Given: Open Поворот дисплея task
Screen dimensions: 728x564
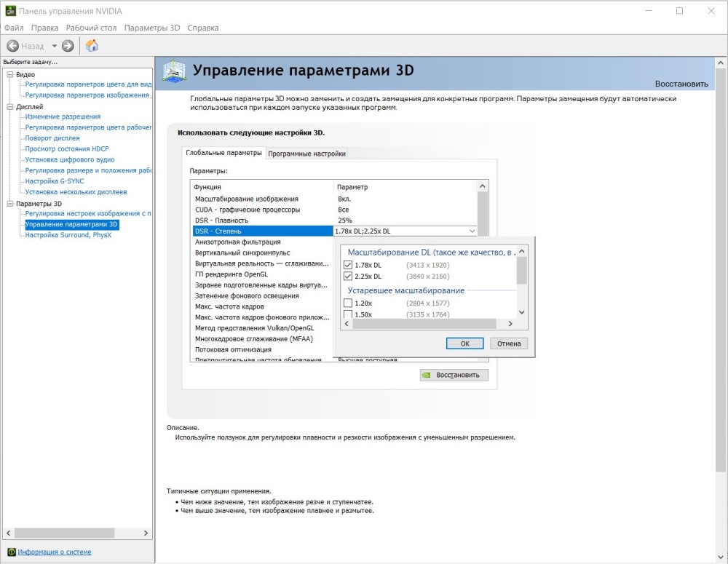Looking at the screenshot, I should tap(52, 138).
